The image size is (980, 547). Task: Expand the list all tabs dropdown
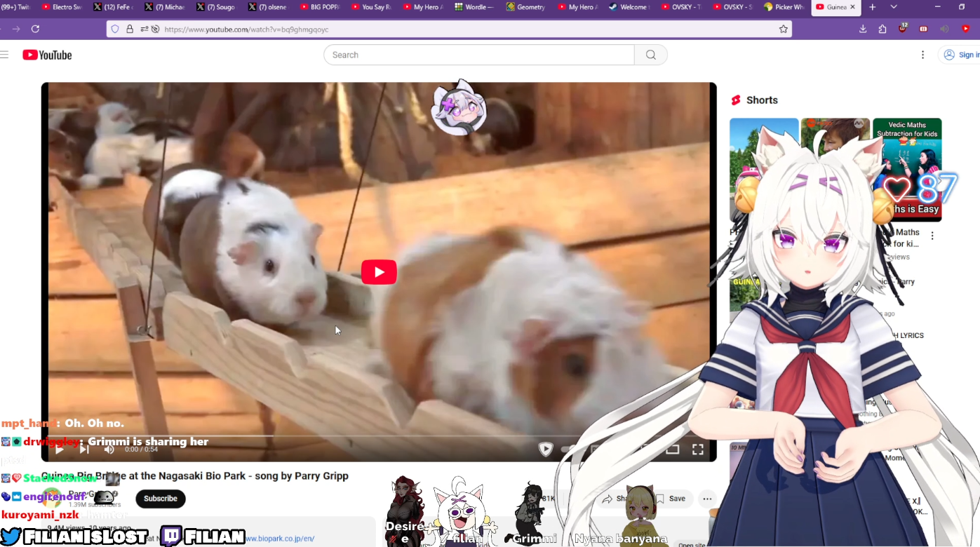[893, 7]
